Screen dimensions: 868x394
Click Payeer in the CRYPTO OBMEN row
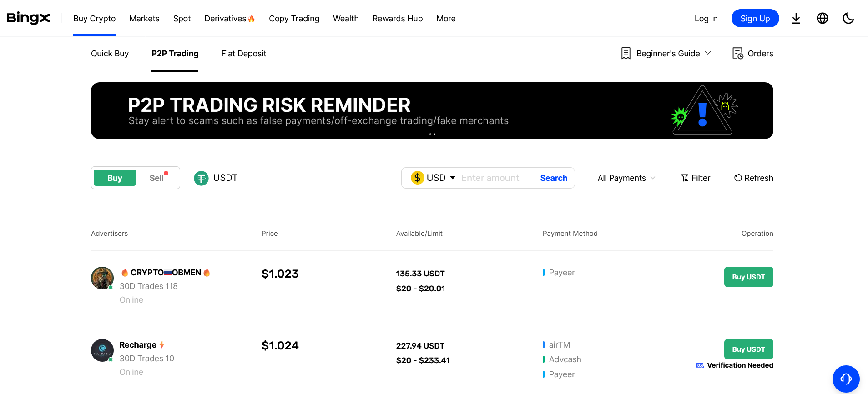click(562, 273)
